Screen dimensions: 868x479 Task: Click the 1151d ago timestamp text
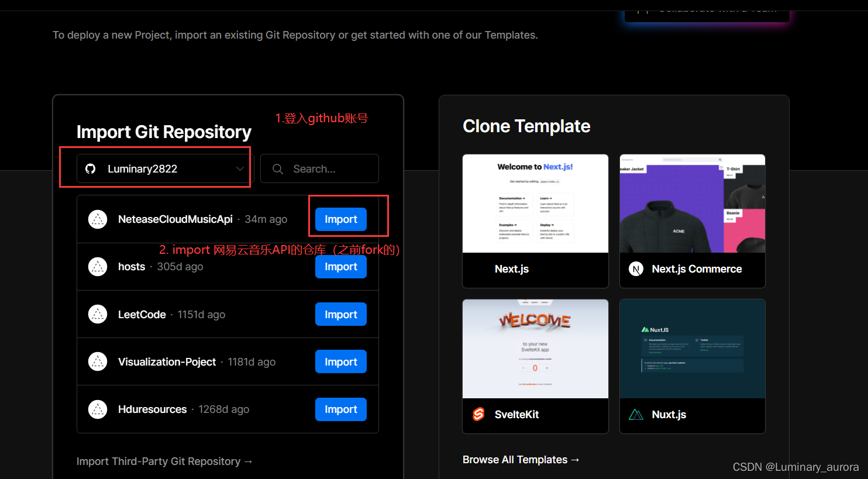point(201,315)
